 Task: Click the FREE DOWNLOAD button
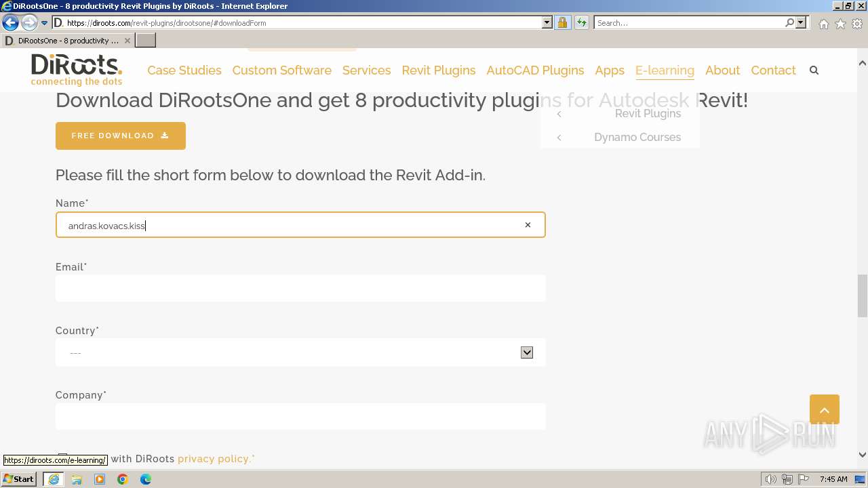[x=121, y=136]
